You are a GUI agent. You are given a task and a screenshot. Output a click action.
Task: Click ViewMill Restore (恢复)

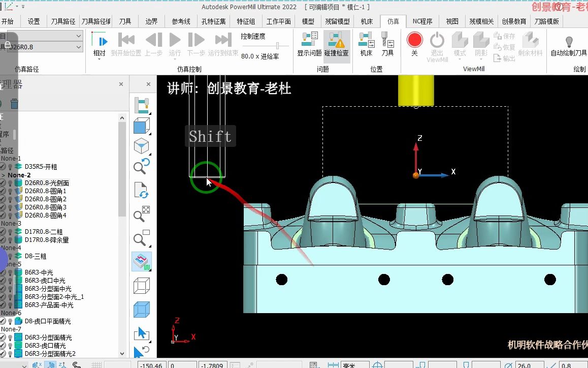pos(504,47)
